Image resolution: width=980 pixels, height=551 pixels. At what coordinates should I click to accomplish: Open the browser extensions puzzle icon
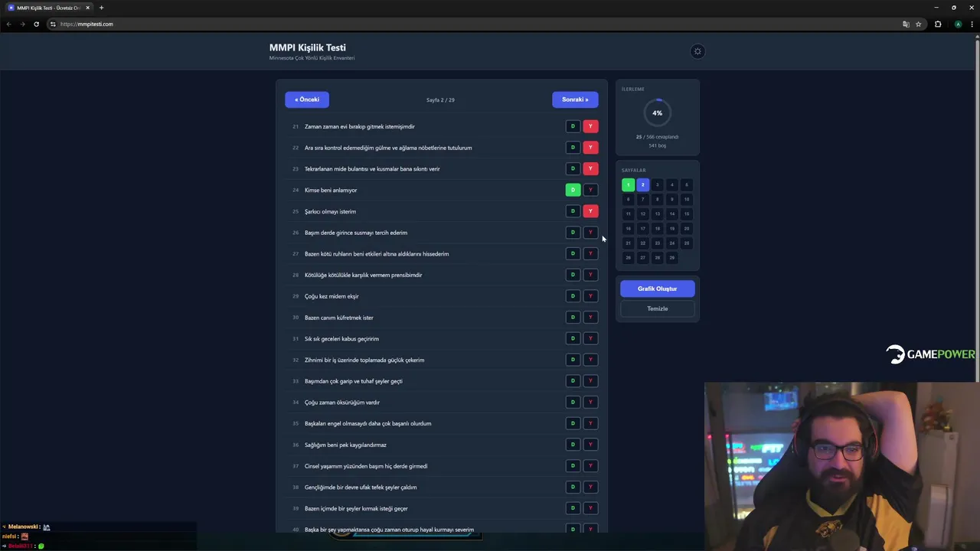(x=938, y=24)
